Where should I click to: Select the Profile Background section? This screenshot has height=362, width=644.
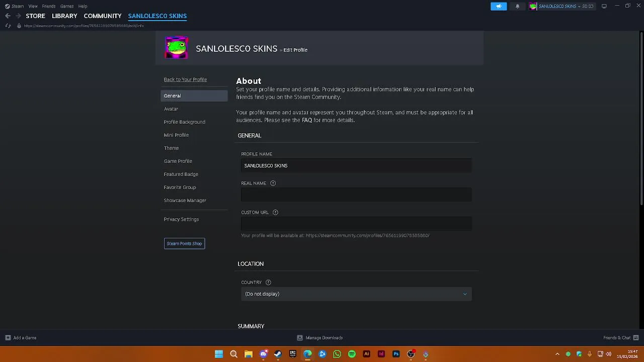185,122
